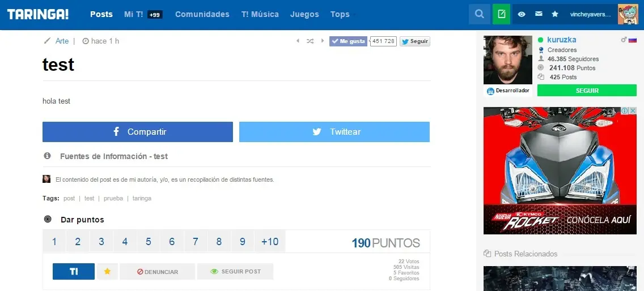
Task: Open the test tag
Action: [x=89, y=198]
